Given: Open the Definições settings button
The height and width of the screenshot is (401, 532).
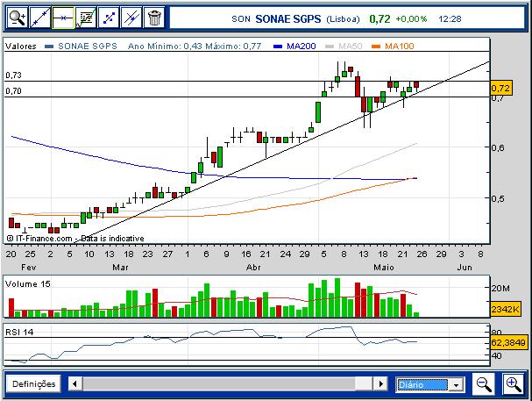Looking at the screenshot, I should pos(34,384).
